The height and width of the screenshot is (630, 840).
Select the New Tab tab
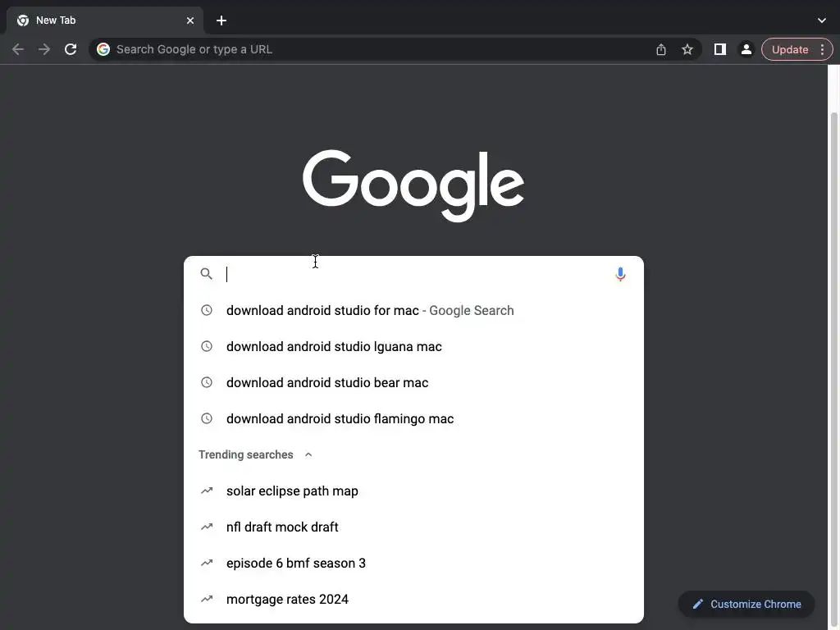[x=105, y=21]
